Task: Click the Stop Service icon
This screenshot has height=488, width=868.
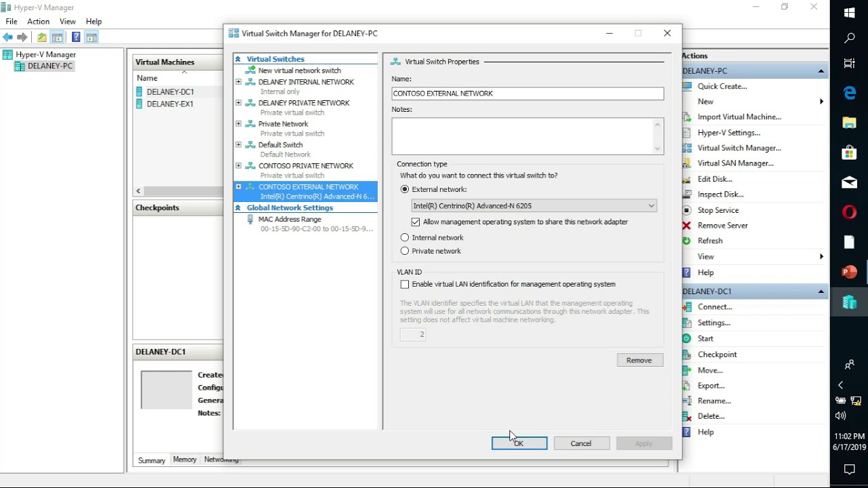Action: click(x=687, y=210)
